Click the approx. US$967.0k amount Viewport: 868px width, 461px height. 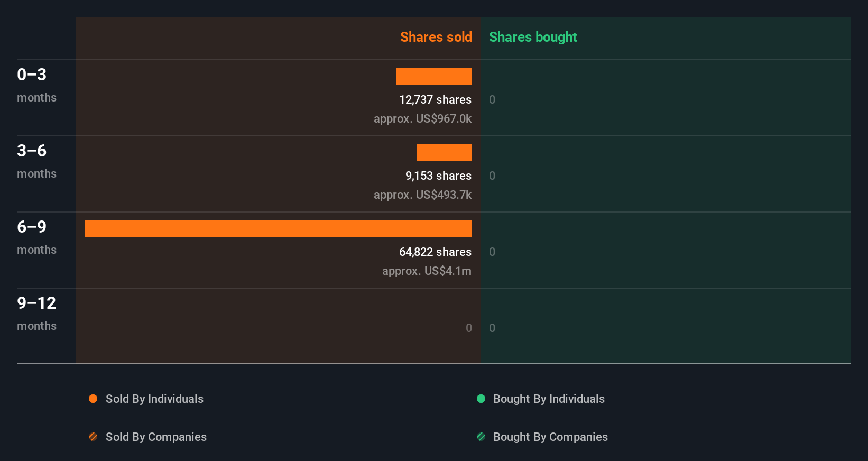pos(422,118)
